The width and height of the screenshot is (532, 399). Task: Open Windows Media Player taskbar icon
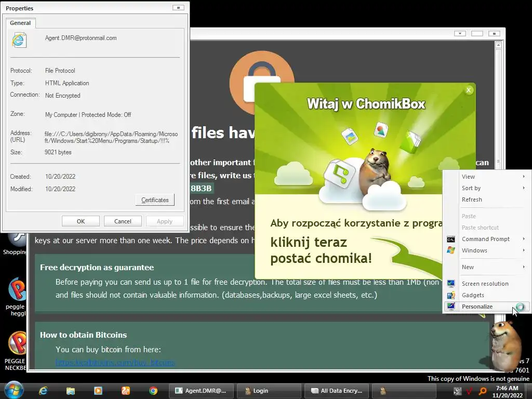(98, 391)
